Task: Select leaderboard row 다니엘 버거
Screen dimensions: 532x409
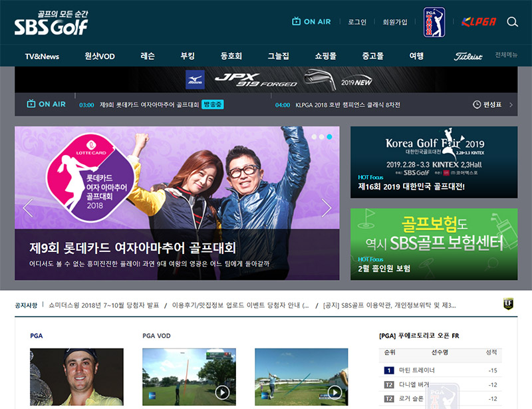Action: pyautogui.click(x=440, y=384)
